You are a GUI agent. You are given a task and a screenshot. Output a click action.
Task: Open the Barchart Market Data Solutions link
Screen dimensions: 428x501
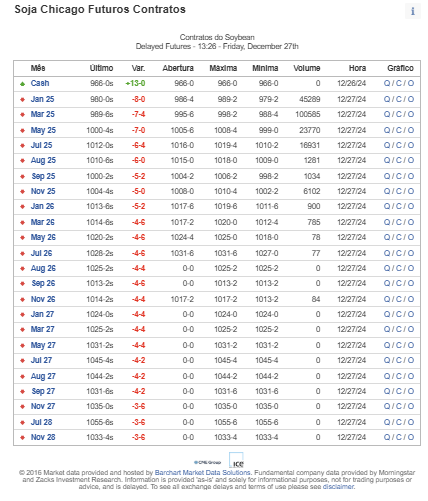(x=202, y=473)
